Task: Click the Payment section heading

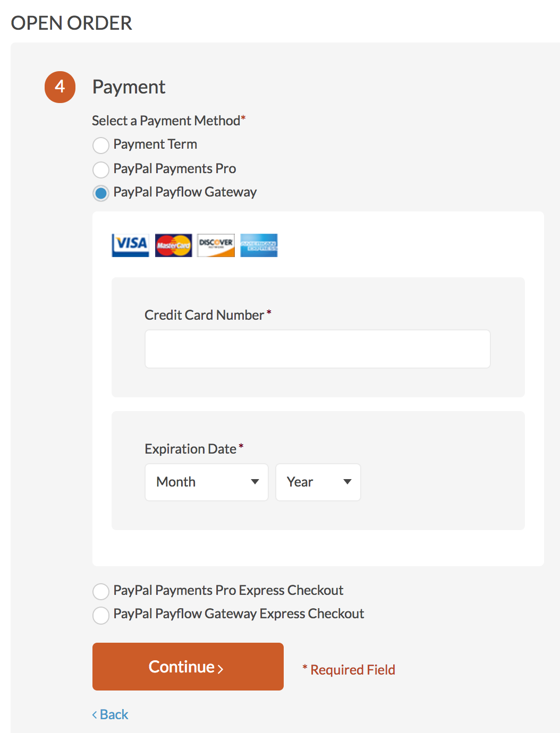Action: [129, 87]
